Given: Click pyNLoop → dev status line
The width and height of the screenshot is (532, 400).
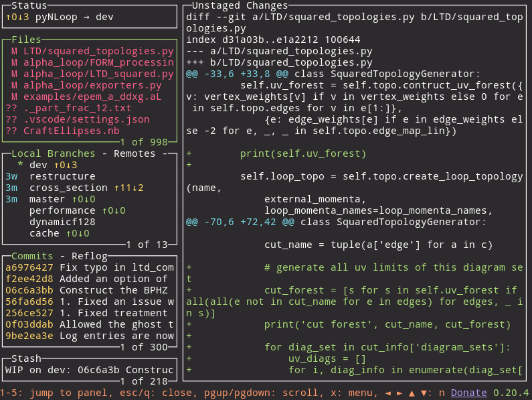Looking at the screenshot, I should [x=60, y=17].
